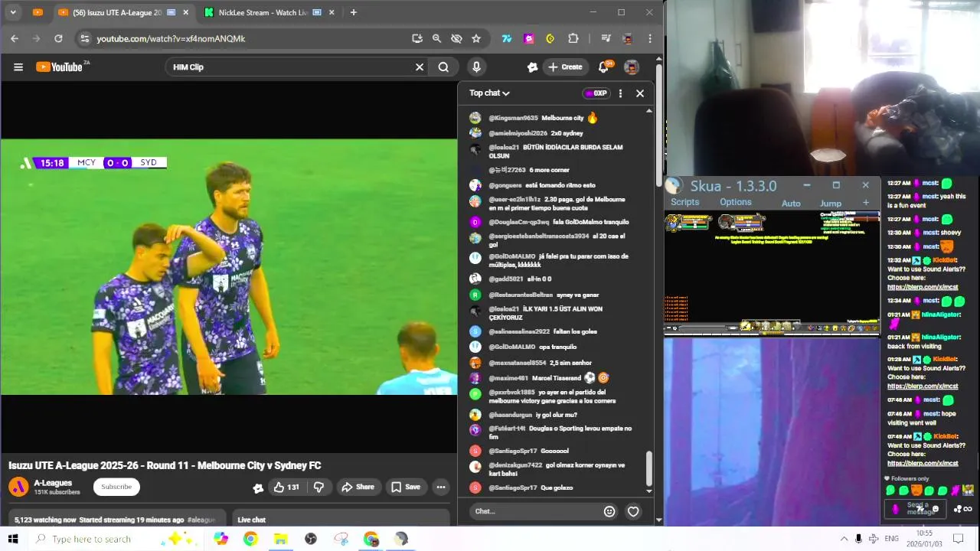Open the YouTube hamburger guide menu
The height and width of the screenshot is (551, 980).
tap(18, 67)
